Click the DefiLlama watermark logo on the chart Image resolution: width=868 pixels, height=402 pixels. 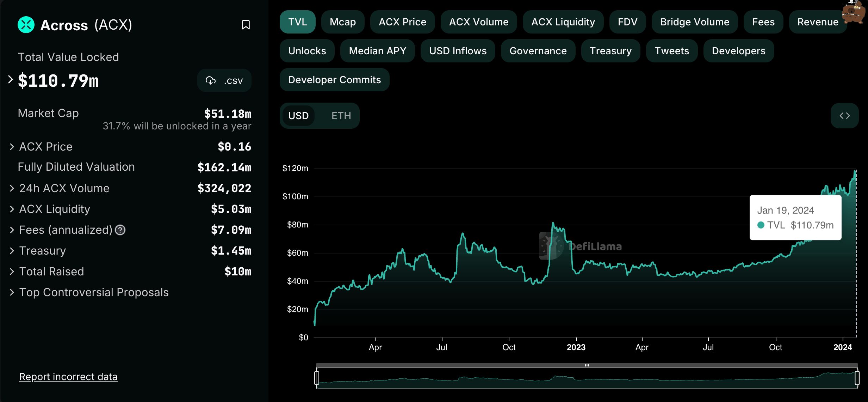coord(551,246)
